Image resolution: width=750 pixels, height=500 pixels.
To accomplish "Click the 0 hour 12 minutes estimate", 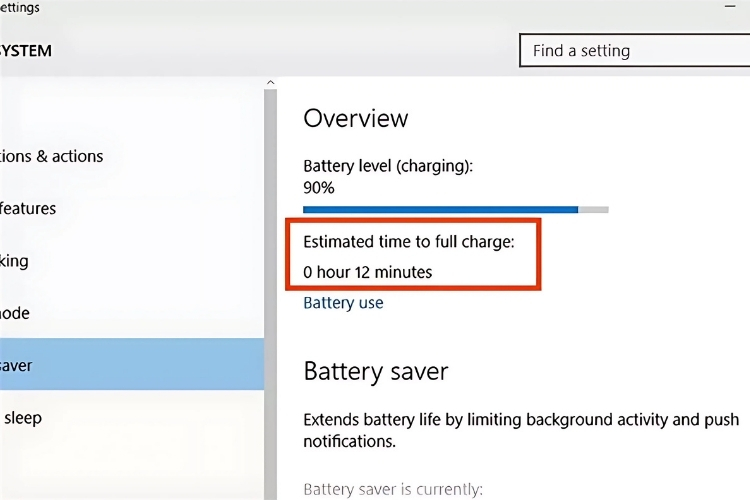I will 368,272.
